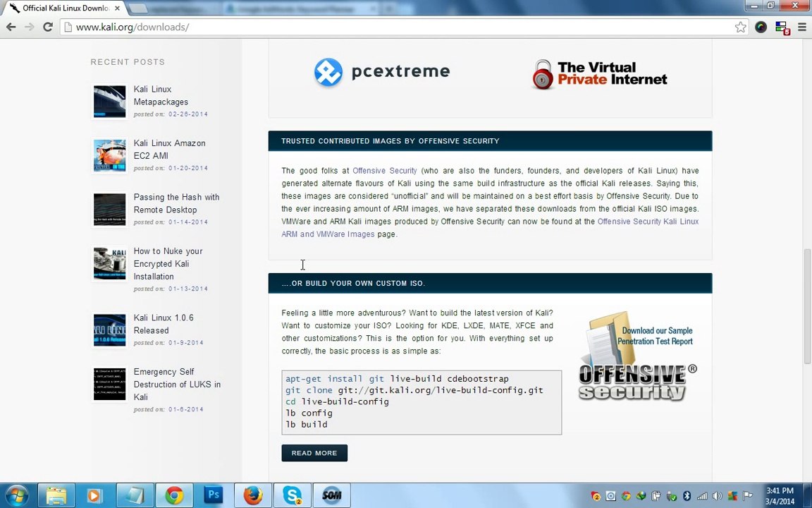Open the Offensive Security sample report banner
This screenshot has width=812, height=508.
[638, 356]
